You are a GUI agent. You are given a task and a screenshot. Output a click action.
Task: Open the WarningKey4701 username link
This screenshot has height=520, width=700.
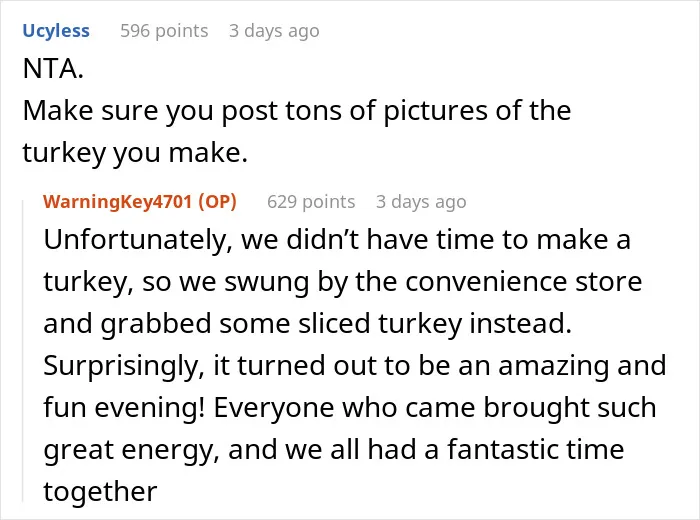coord(117,202)
